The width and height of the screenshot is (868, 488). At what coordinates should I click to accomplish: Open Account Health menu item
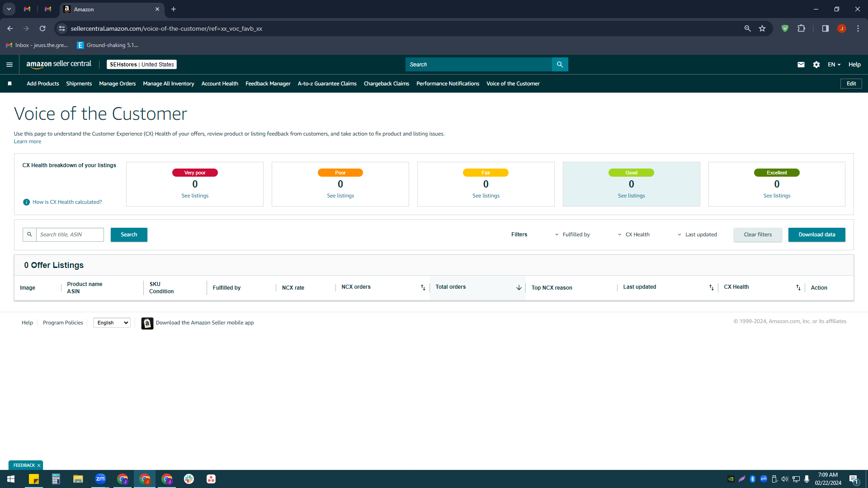click(x=220, y=84)
